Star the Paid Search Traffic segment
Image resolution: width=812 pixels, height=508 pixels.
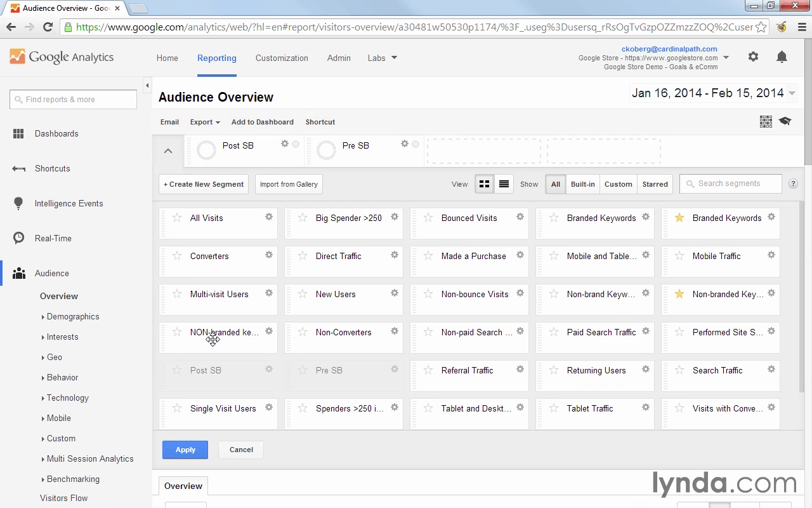[x=554, y=332]
